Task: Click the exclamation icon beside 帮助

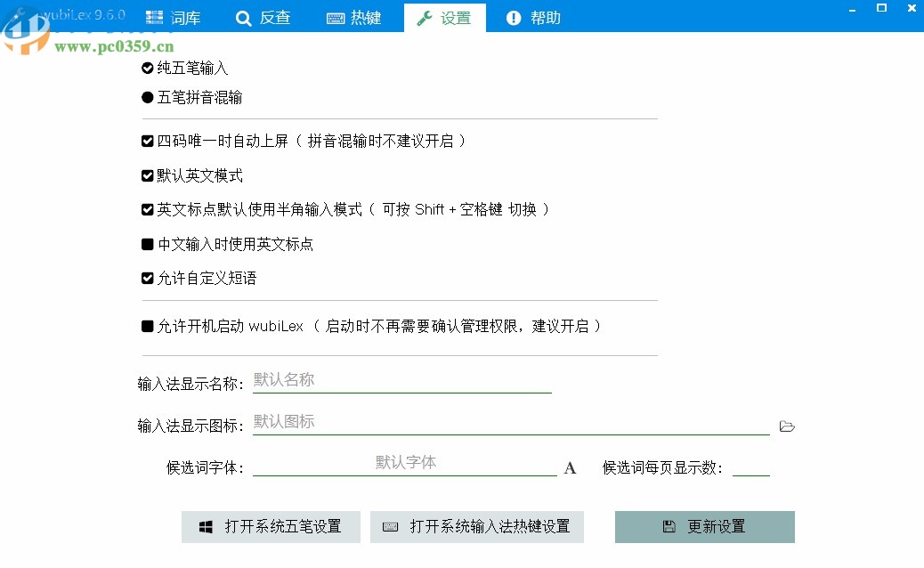Action: coord(514,17)
